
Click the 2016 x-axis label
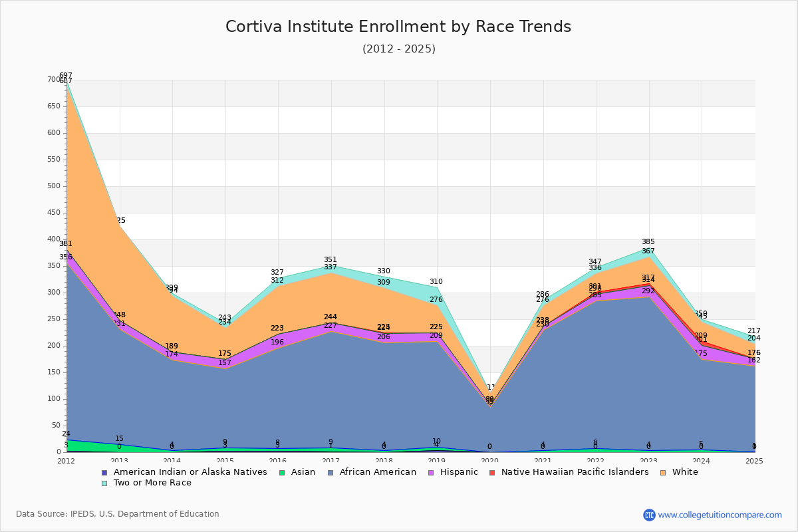pos(279,461)
